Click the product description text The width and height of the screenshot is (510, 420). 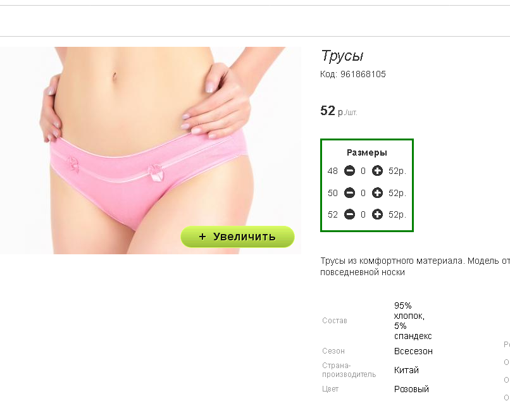[415, 266]
